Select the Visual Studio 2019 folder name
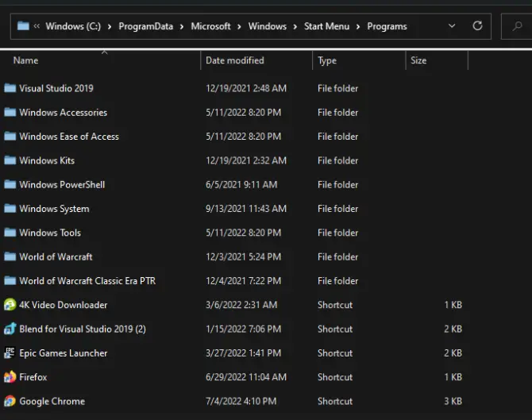The height and width of the screenshot is (420, 532). pos(56,88)
